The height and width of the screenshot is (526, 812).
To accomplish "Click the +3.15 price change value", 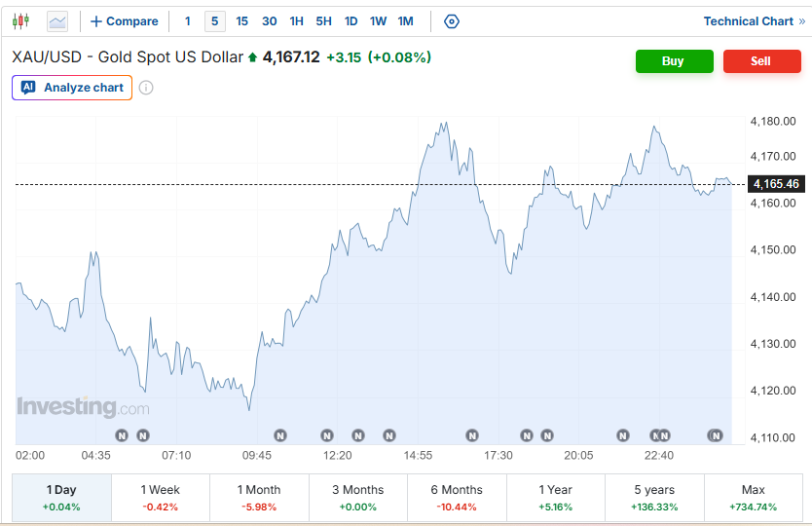I will click(344, 57).
